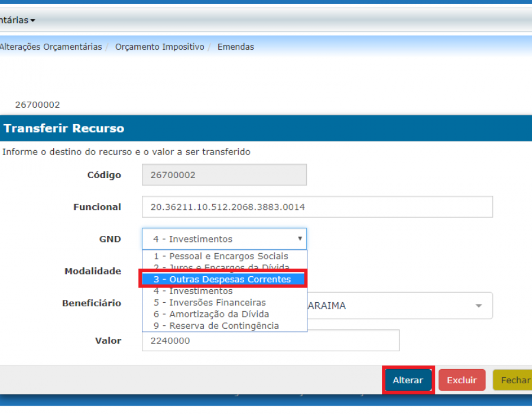Go to the Emendas breadcrumb

click(236, 47)
